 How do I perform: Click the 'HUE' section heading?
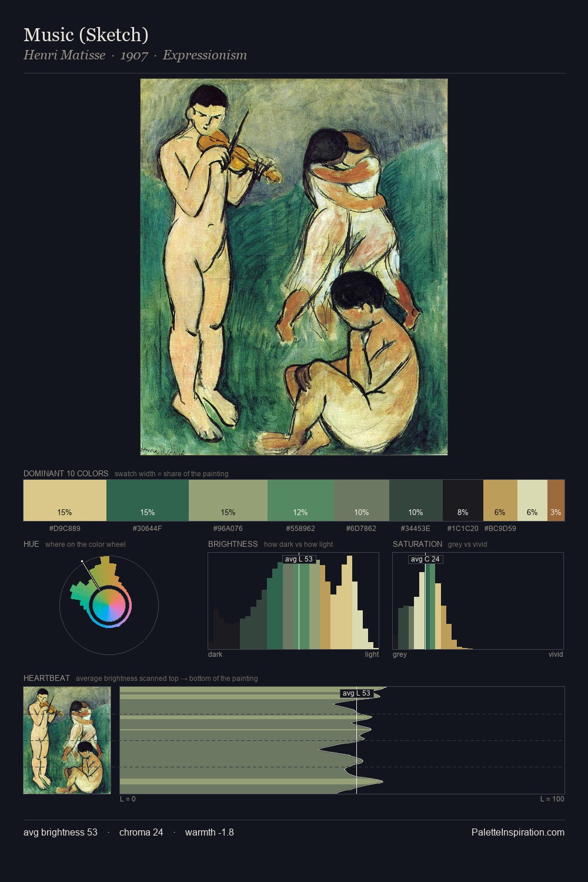point(31,544)
